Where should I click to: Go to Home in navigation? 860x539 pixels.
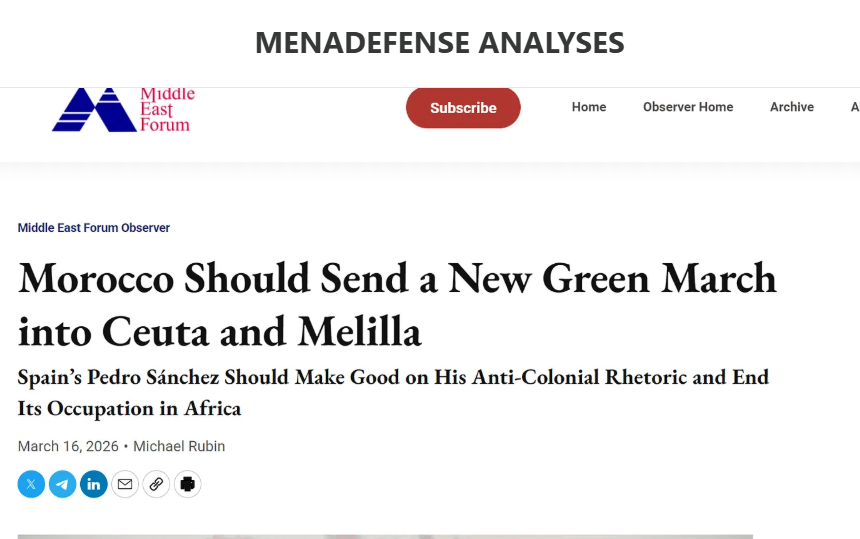(x=589, y=107)
